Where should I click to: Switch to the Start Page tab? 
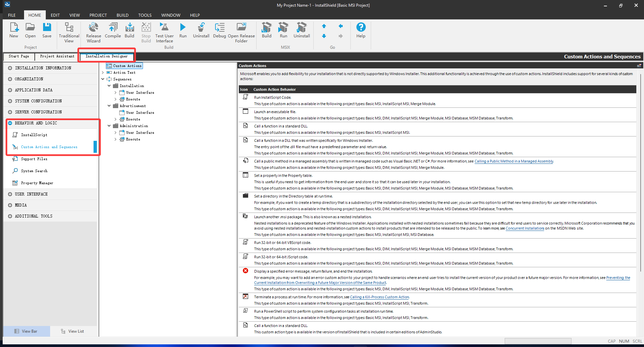[19, 56]
